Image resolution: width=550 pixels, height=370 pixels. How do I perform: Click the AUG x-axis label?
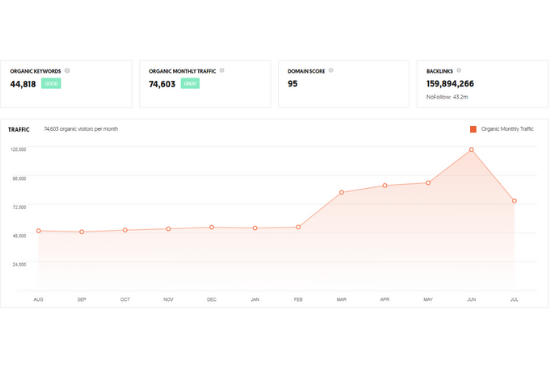click(38, 300)
